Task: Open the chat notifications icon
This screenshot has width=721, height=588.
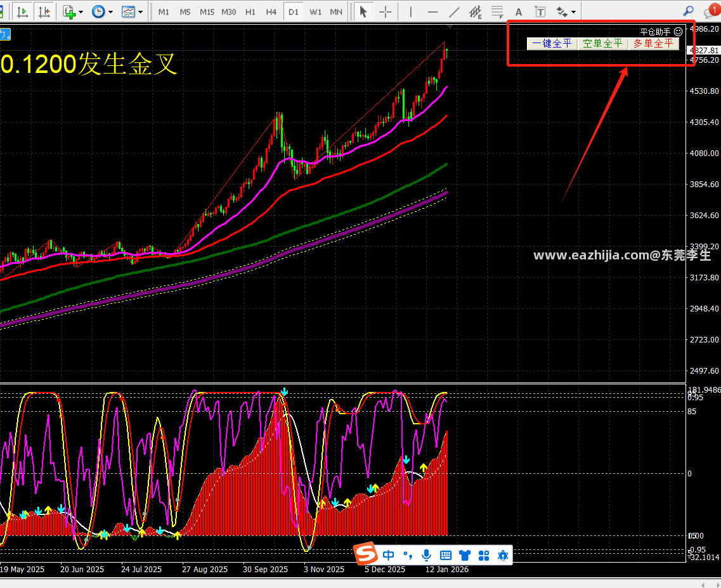Action: click(710, 11)
